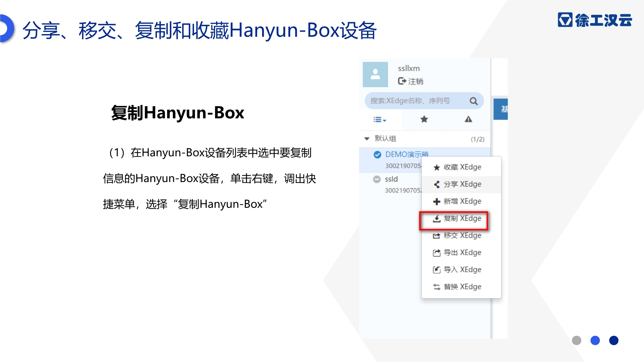Click the dark blue pagination dot
This screenshot has width=644, height=362.
pos(614,340)
